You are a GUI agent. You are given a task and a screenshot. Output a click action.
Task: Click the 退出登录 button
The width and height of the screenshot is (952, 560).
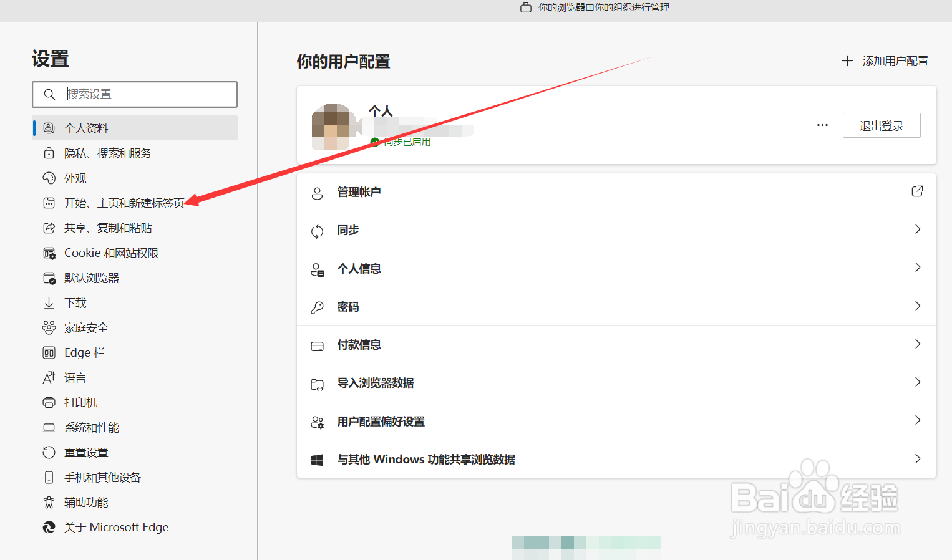(x=882, y=125)
